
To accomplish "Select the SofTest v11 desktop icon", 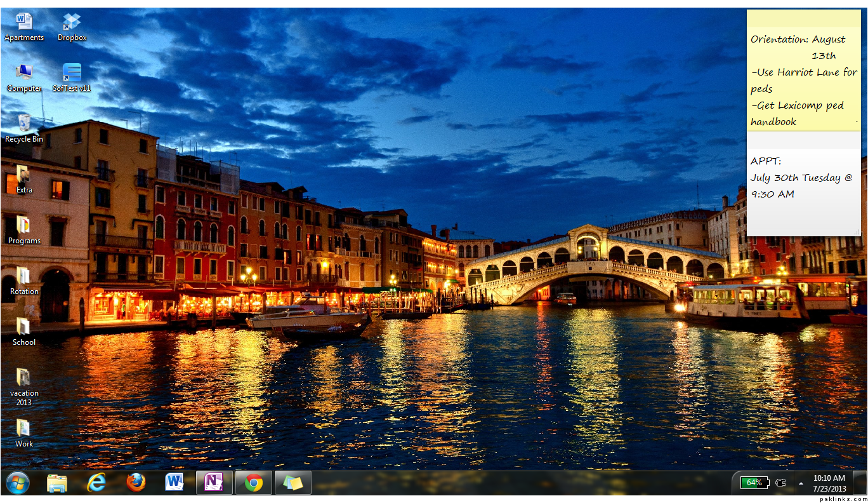I will 72,75.
